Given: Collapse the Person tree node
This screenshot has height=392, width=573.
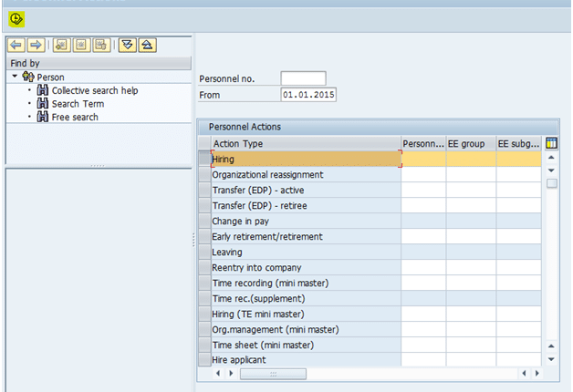Looking at the screenshot, I should coord(15,77).
